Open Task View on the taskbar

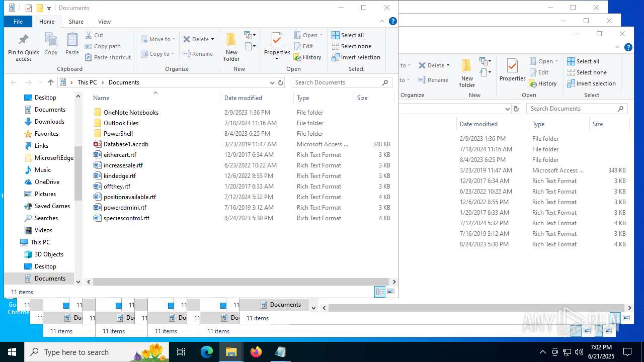pos(182,352)
